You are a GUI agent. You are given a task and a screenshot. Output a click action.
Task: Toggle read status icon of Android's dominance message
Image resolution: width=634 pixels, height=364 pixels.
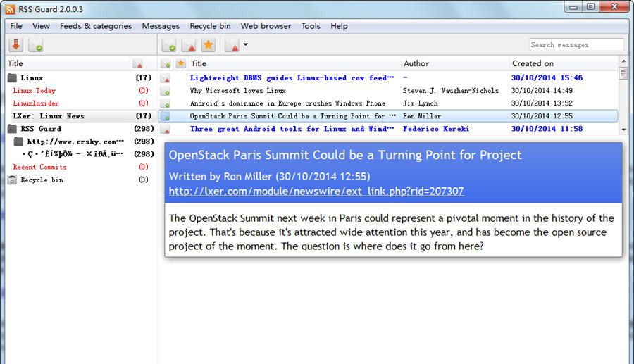(x=166, y=103)
